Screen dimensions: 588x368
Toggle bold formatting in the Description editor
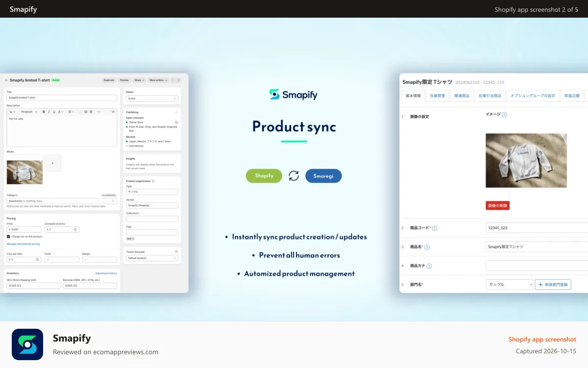point(44,112)
